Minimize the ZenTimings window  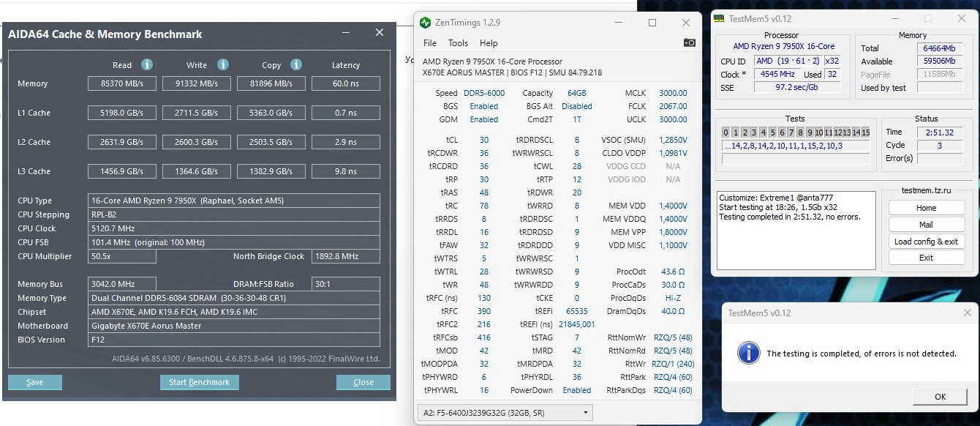(619, 23)
